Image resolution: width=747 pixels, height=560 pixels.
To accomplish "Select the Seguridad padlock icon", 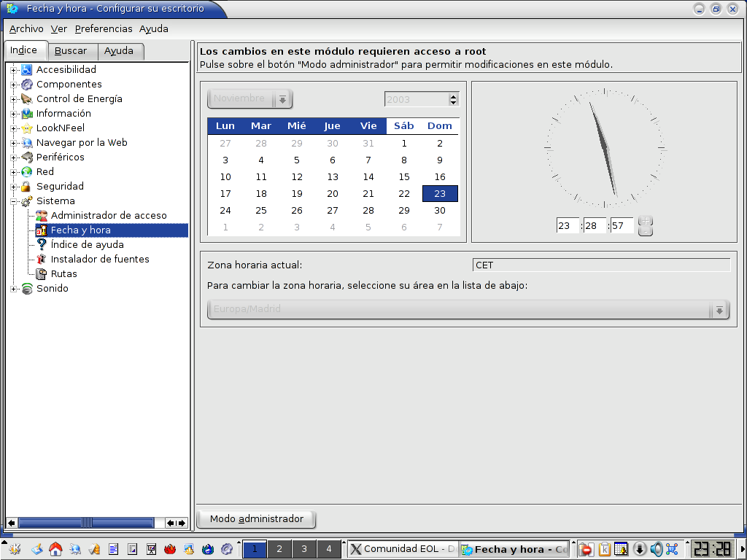I will point(27,187).
